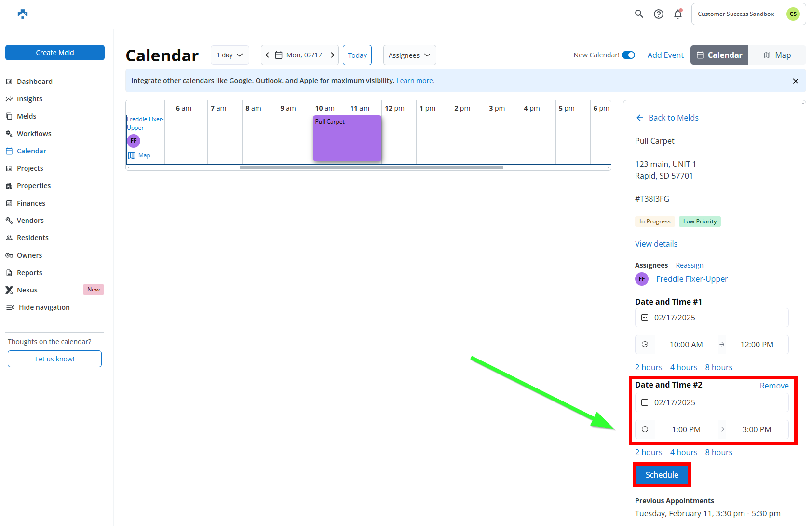Advance to next day with right chevron
Viewport: 812px width, 526px height.
click(x=332, y=55)
